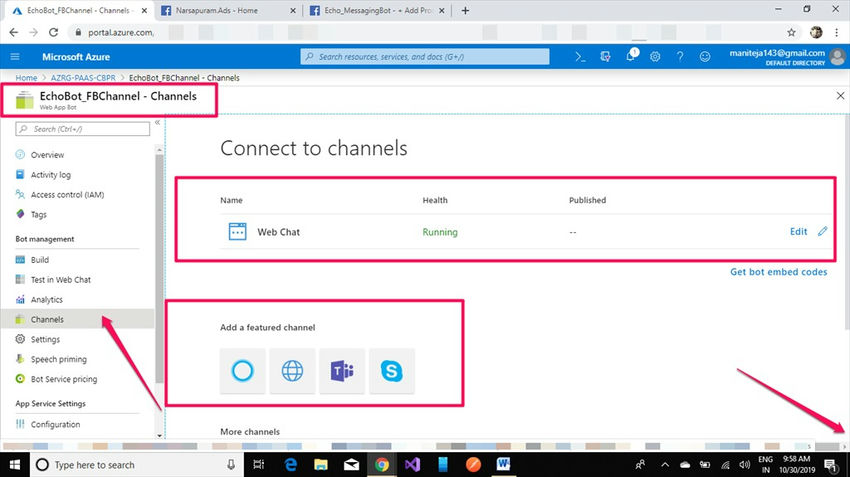The height and width of the screenshot is (477, 850).
Task: Click the Windows taskbar search box
Action: pyautogui.click(x=136, y=465)
